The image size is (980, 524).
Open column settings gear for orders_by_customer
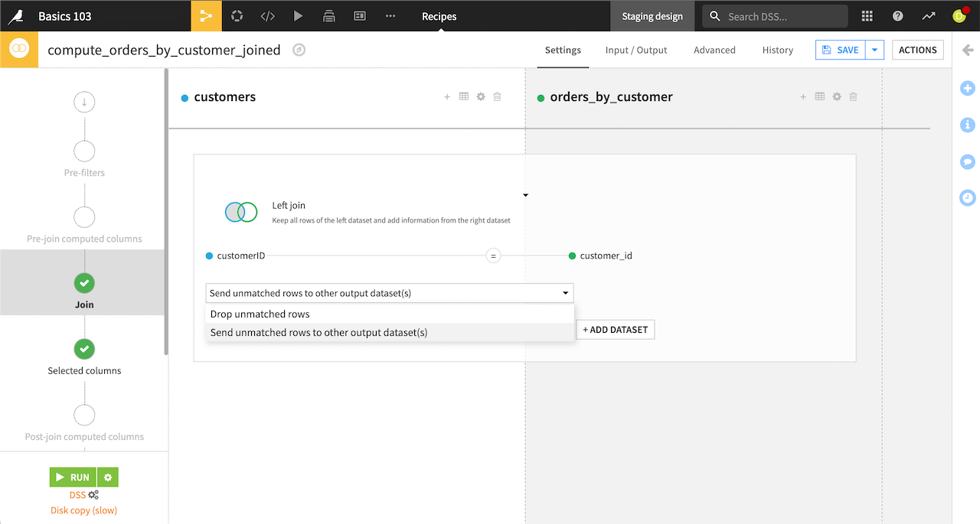pos(836,96)
